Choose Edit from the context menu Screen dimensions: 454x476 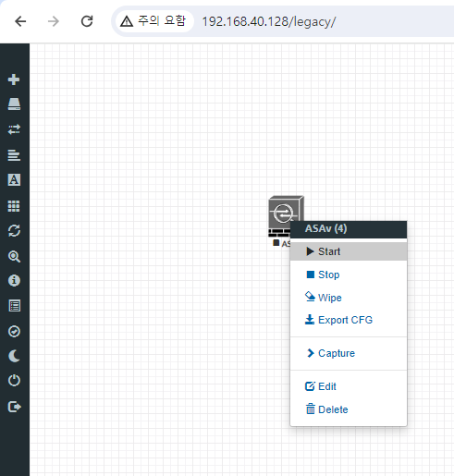pyautogui.click(x=349, y=386)
